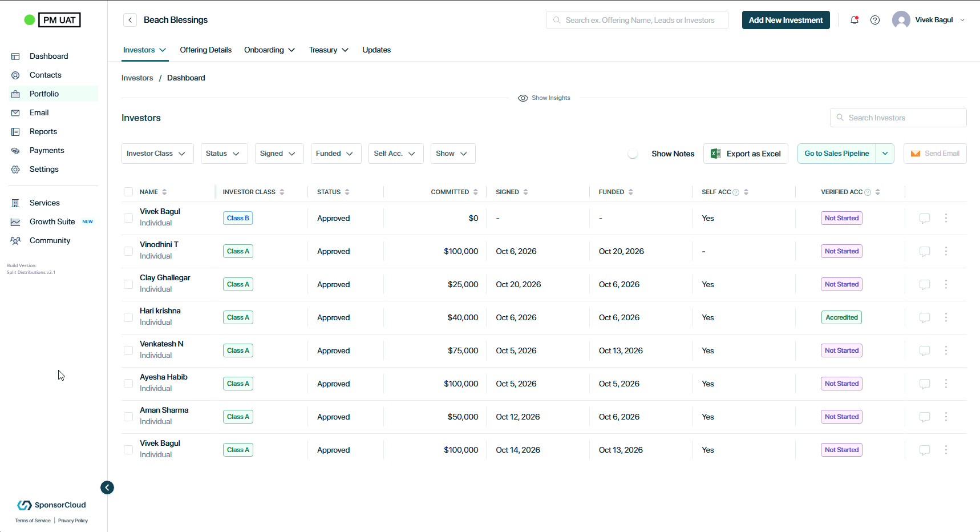Open Reports in the sidebar
Image resolution: width=980 pixels, height=532 pixels.
tap(43, 132)
